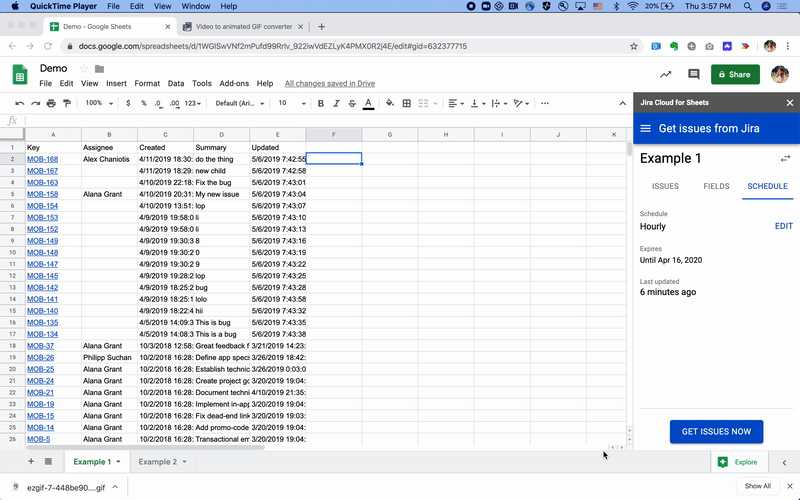Apply strikethrough formatting
The height and width of the screenshot is (500, 800).
[352, 104]
